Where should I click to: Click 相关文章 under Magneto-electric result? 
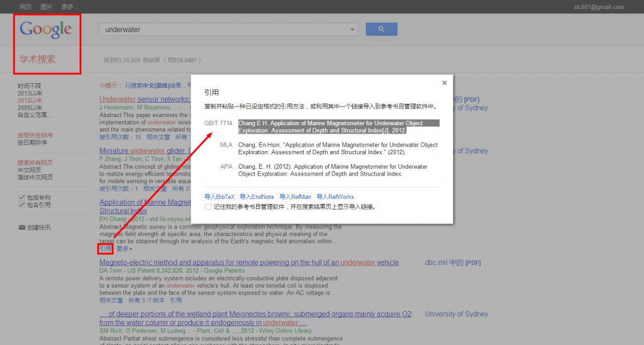coord(111,300)
